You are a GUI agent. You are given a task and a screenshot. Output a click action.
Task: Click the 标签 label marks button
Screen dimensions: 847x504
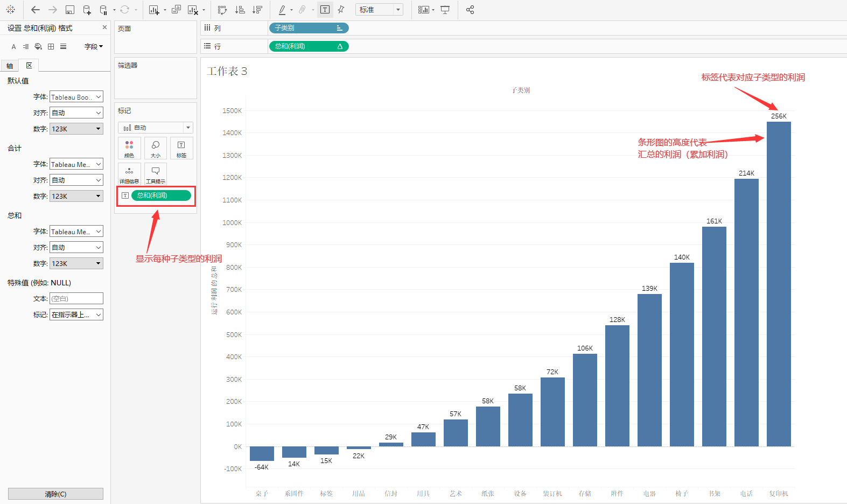click(181, 148)
